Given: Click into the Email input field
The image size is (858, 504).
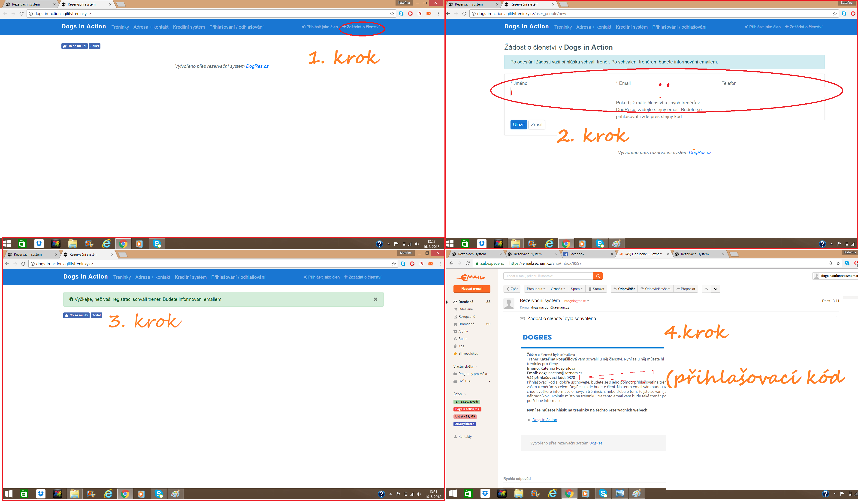Looking at the screenshot, I should 664,92.
